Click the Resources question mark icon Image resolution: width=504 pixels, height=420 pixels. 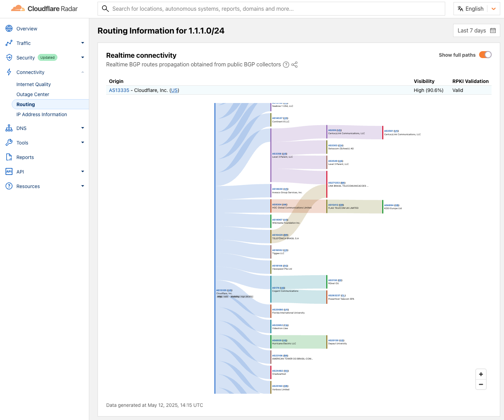coord(9,186)
